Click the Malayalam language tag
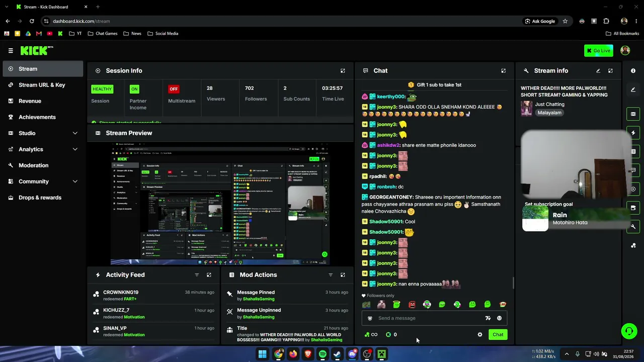Viewport: 644px width, 362px height. pyautogui.click(x=549, y=113)
